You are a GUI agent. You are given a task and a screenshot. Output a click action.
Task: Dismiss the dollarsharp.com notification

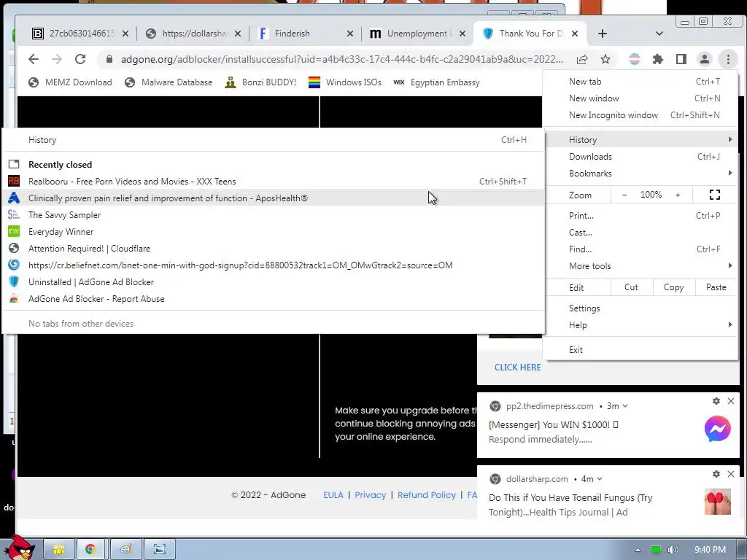[731, 474]
